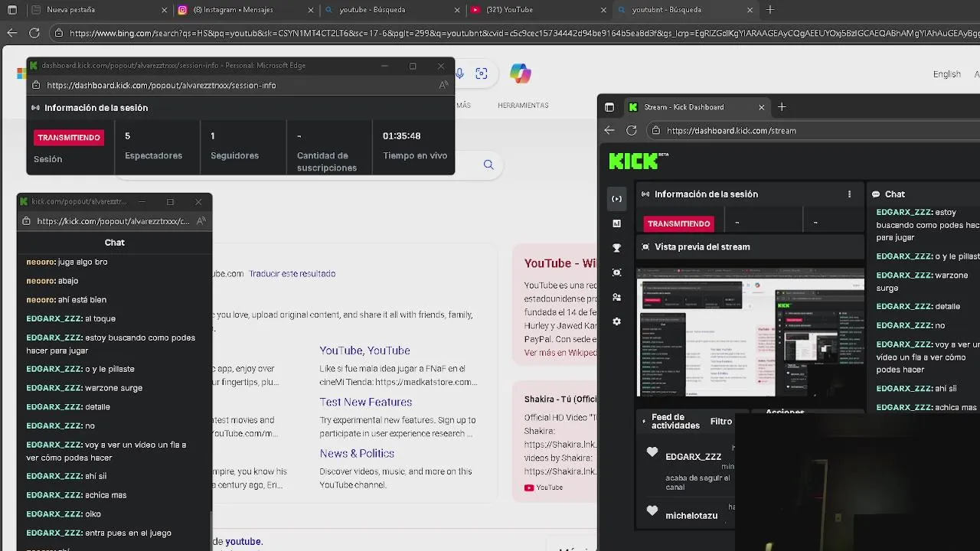Image resolution: width=980 pixels, height=551 pixels.
Task: Click michelotazu name in activity feed
Action: tap(691, 516)
